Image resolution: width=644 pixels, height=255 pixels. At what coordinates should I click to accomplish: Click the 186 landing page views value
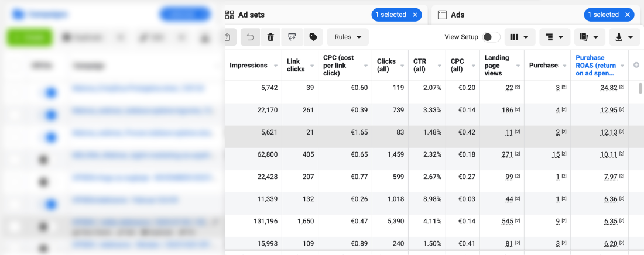click(x=507, y=110)
